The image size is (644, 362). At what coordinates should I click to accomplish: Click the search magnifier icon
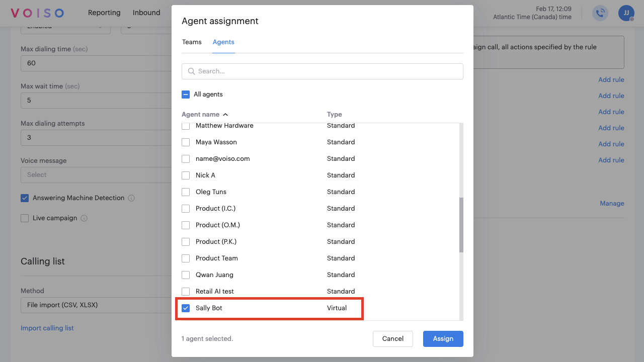pyautogui.click(x=191, y=71)
